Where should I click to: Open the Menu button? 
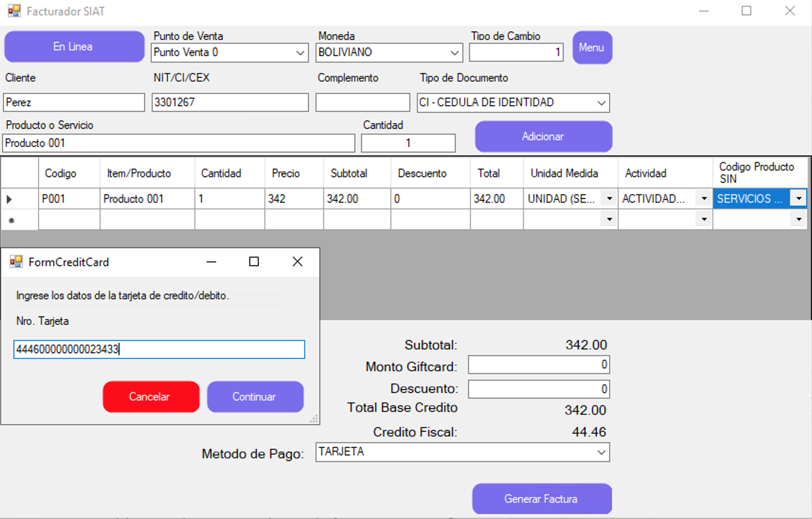(592, 47)
